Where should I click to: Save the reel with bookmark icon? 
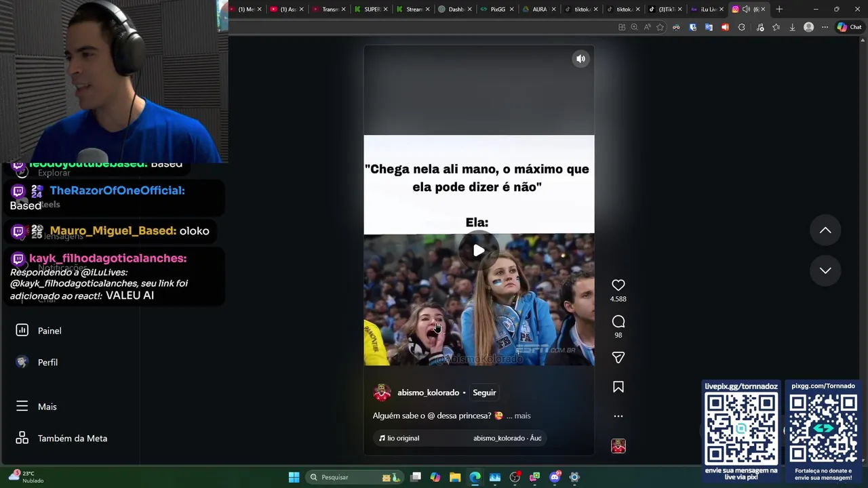(618, 387)
